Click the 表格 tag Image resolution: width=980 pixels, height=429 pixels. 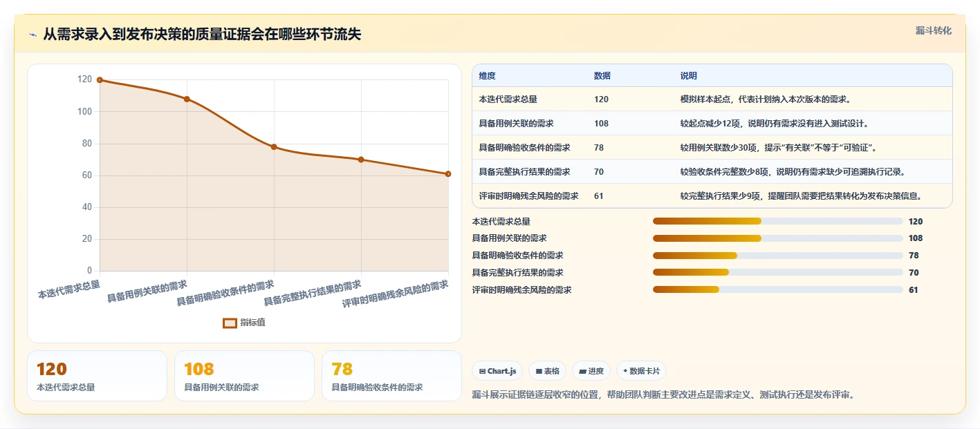pyautogui.click(x=547, y=371)
